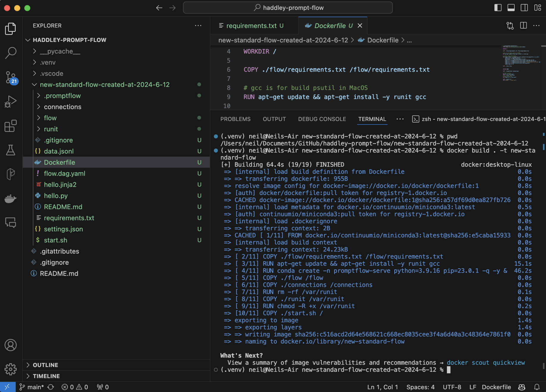The width and height of the screenshot is (546, 392).
Task: Collapse the new-standard-flow-created-at-2024-6-12 folder
Action: click(x=104, y=85)
